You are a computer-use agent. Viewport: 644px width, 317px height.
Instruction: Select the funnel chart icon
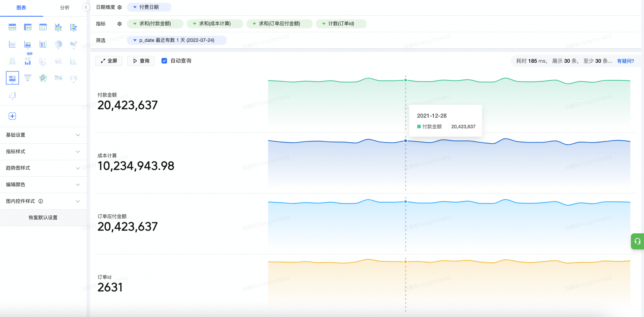tap(28, 78)
